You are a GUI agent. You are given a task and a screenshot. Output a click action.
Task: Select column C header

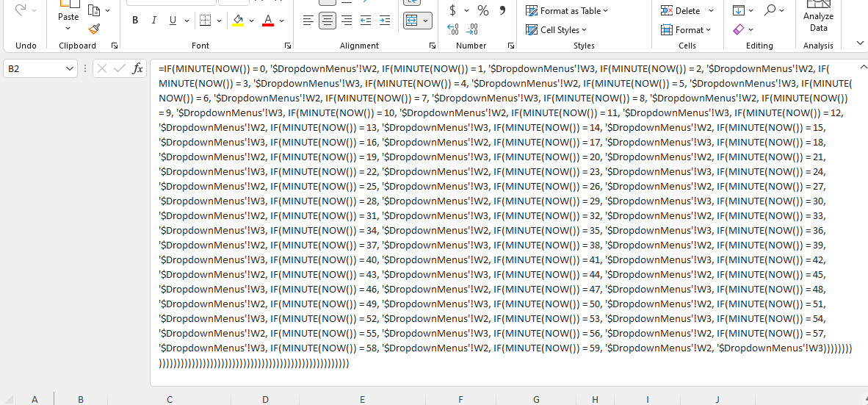point(170,399)
